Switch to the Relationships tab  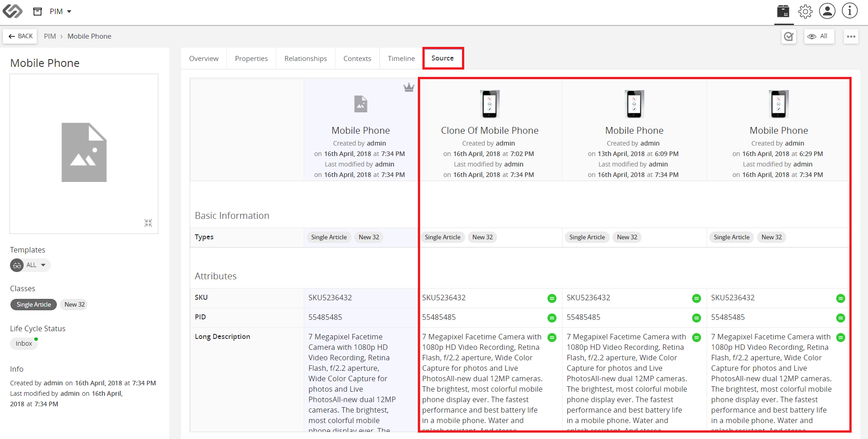coord(306,59)
